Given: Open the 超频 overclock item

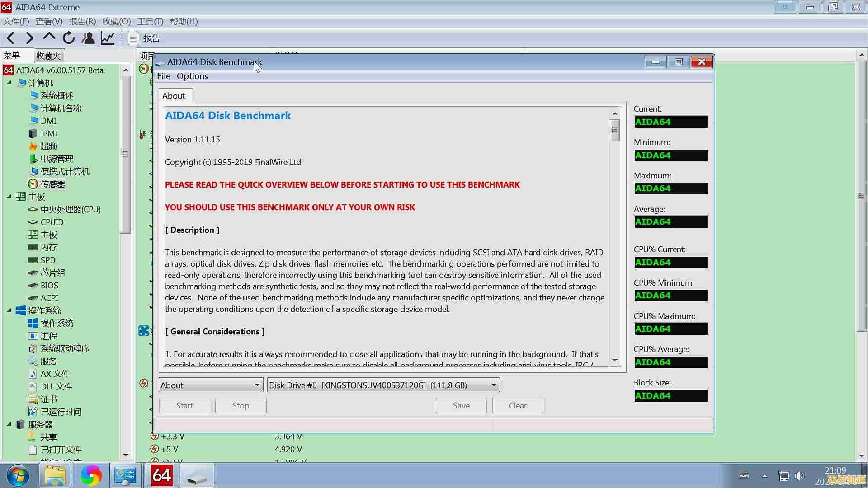Looking at the screenshot, I should (48, 146).
